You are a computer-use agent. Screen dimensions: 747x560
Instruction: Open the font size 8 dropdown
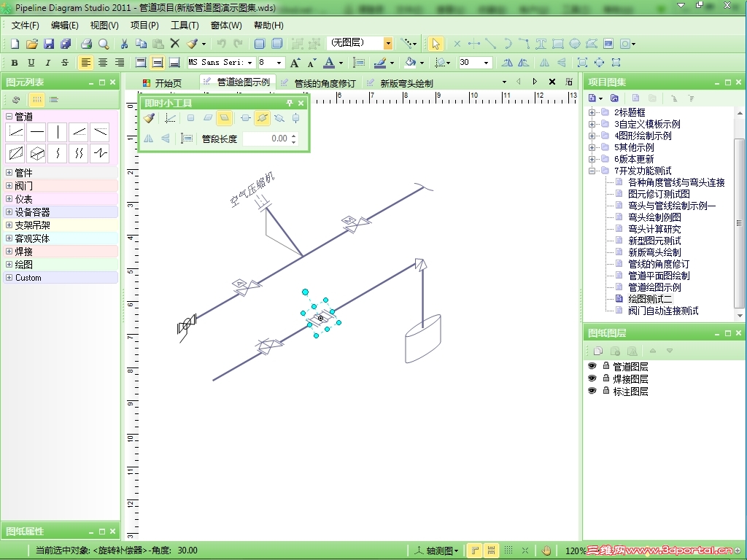279,63
